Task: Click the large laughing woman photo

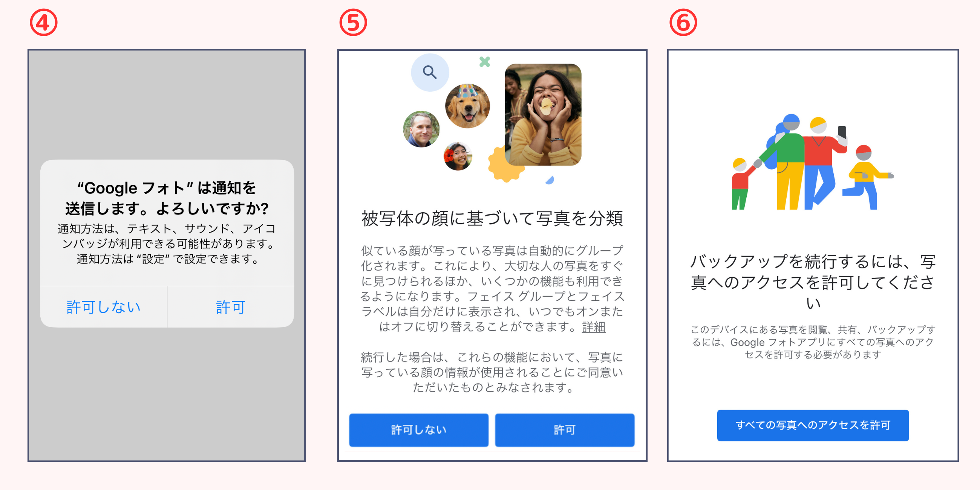Action: pos(543,115)
